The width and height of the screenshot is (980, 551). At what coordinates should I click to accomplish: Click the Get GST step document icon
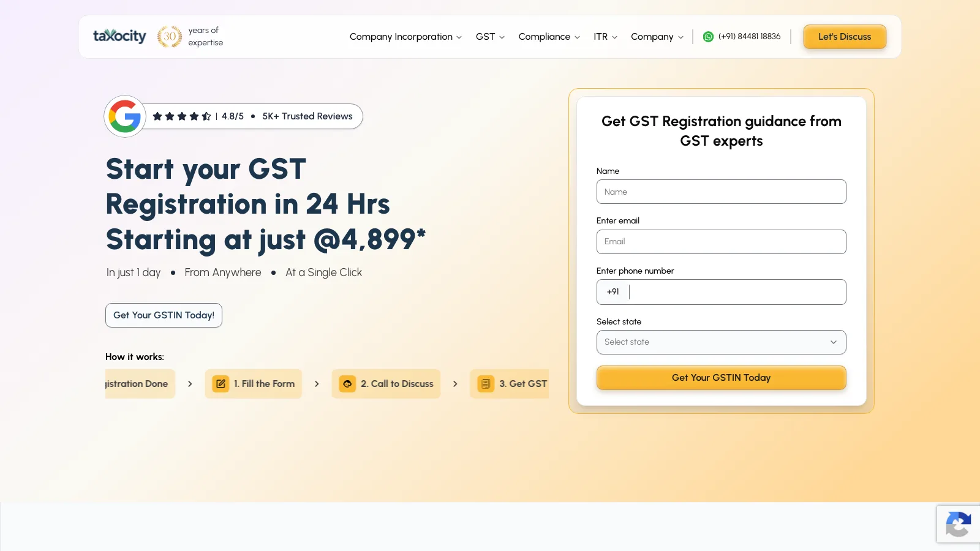pyautogui.click(x=486, y=384)
